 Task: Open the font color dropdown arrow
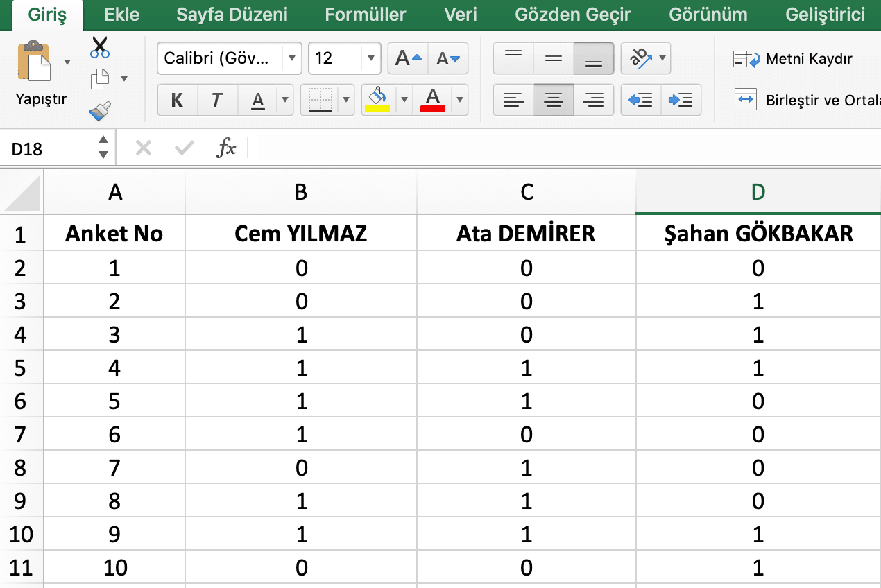tap(460, 101)
